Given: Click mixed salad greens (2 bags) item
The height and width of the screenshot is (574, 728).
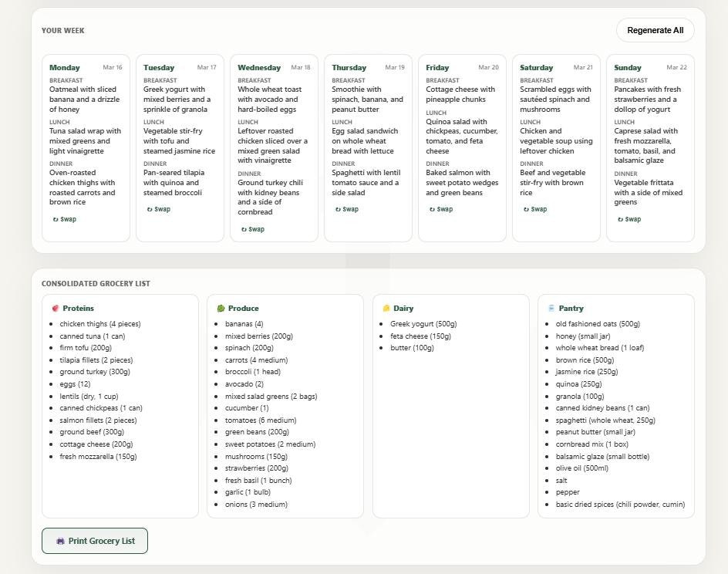Looking at the screenshot, I should click(271, 397).
